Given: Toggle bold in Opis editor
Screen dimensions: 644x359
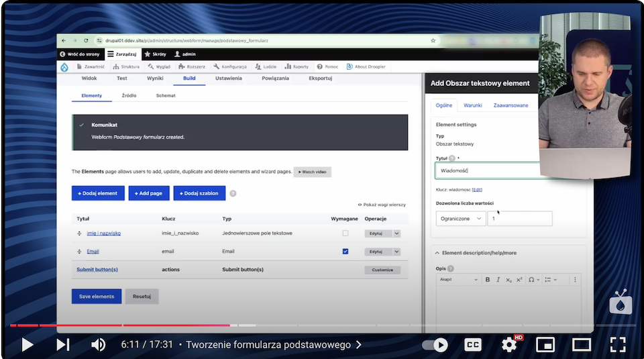Looking at the screenshot, I should [x=488, y=280].
